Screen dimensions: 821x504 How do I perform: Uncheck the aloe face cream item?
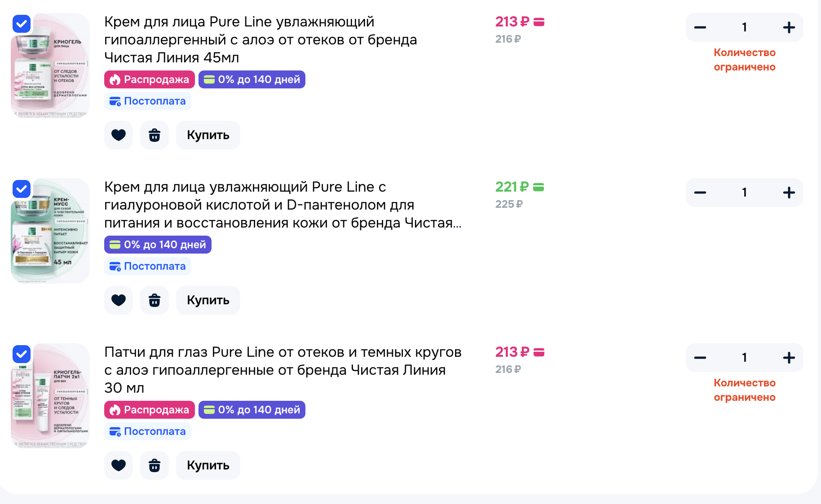pyautogui.click(x=22, y=24)
